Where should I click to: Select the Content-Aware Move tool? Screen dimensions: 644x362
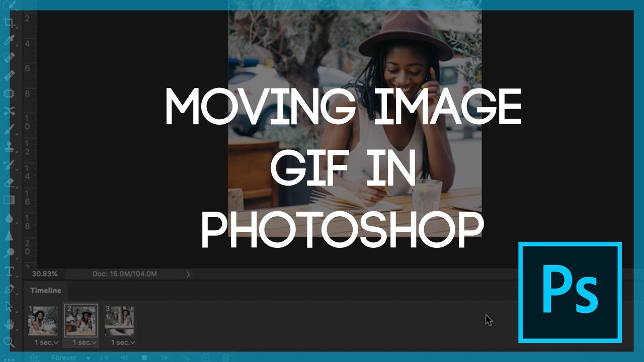point(9,111)
